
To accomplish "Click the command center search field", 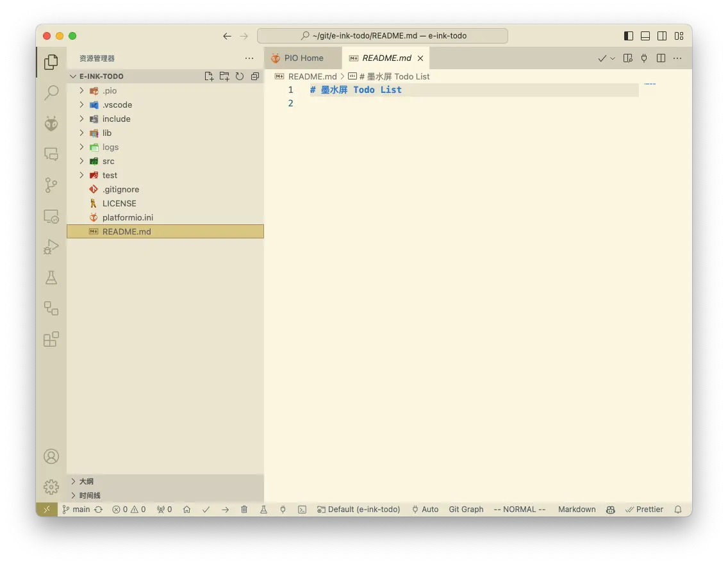I will click(x=383, y=36).
